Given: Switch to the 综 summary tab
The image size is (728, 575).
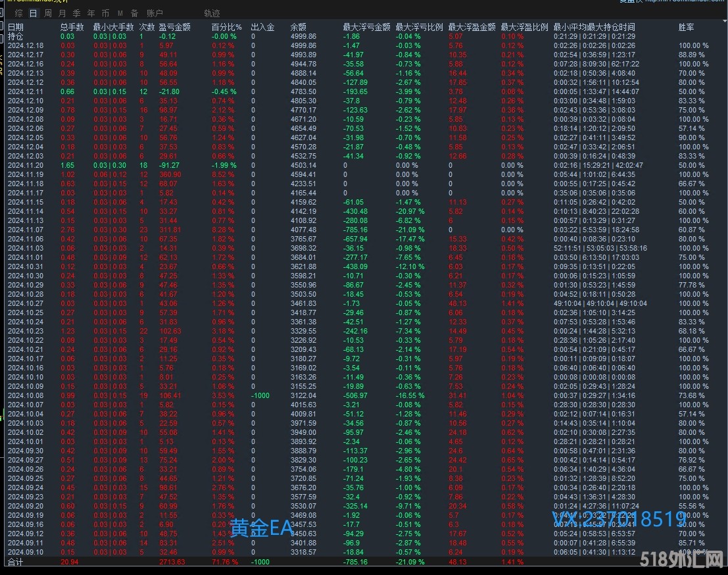Looking at the screenshot, I should (19, 13).
